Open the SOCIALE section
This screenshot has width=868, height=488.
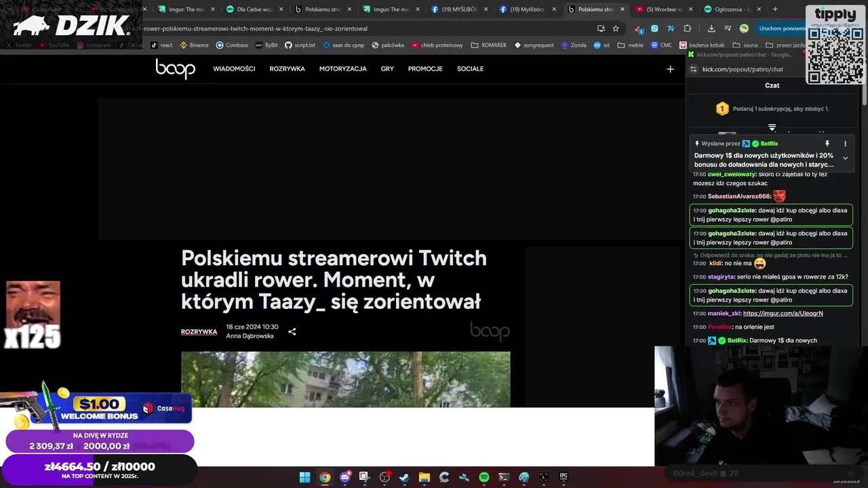470,69
